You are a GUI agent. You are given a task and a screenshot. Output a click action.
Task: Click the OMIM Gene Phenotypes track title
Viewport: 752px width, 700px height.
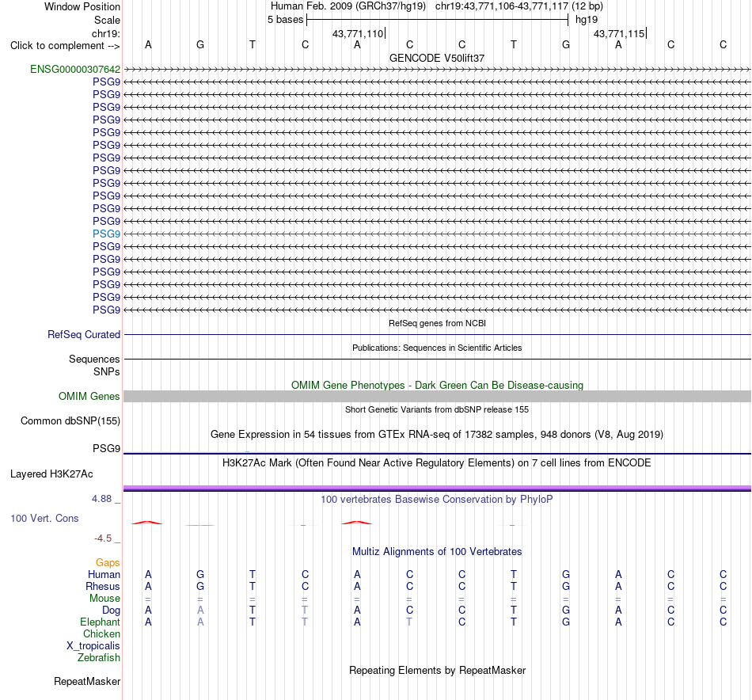point(438,386)
